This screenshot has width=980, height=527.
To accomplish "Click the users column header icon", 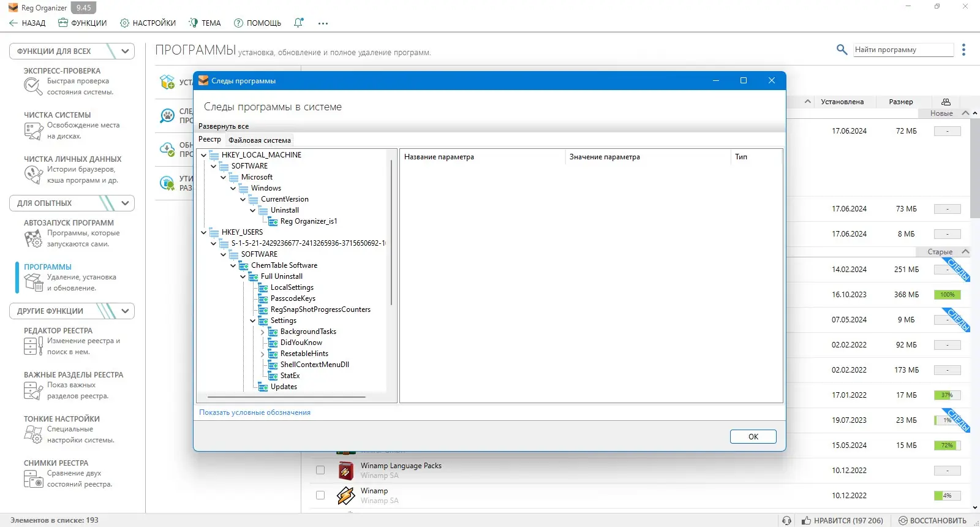I will (x=946, y=102).
